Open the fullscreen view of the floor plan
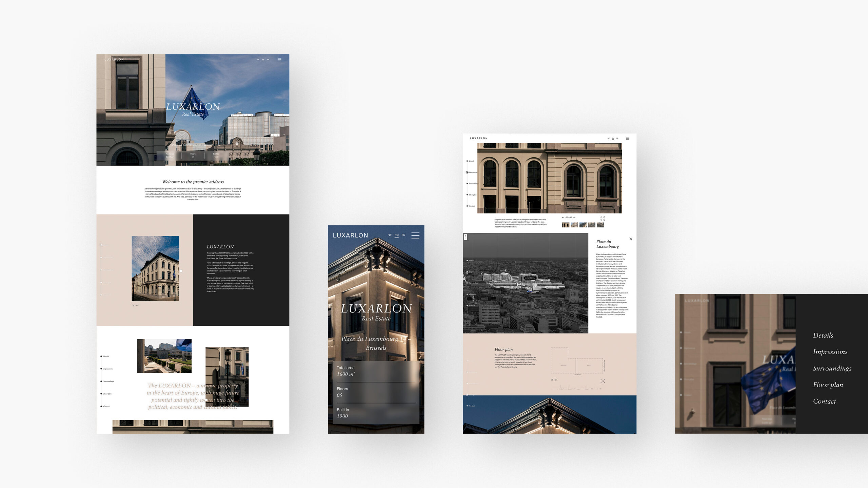Image resolution: width=868 pixels, height=488 pixels. pos(603,381)
